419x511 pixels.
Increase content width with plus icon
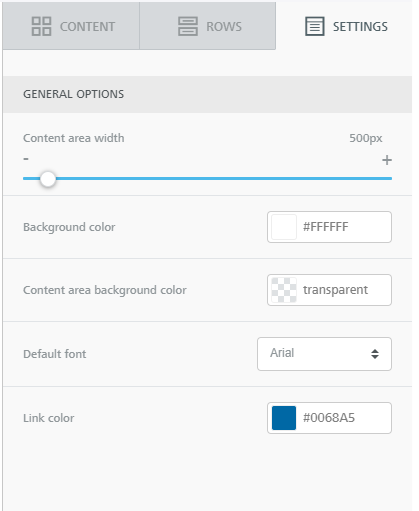(x=387, y=160)
